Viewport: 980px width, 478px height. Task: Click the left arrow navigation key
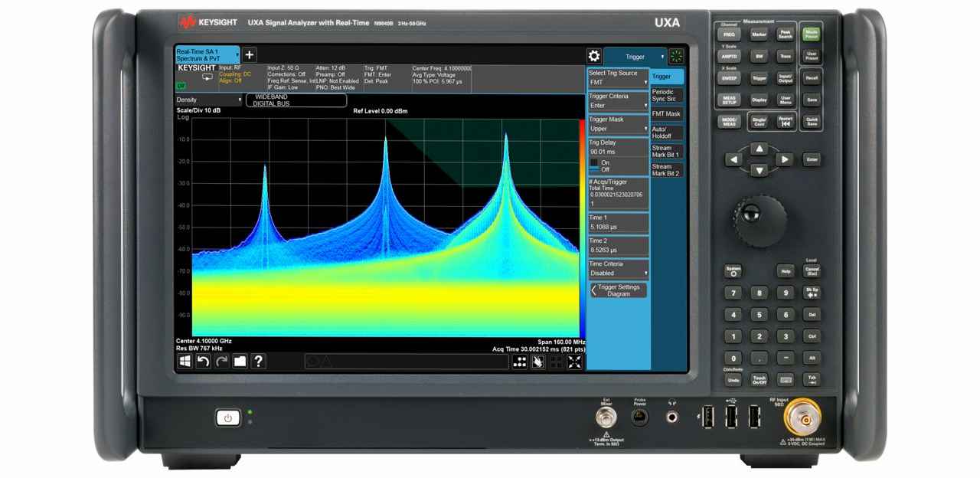(734, 159)
